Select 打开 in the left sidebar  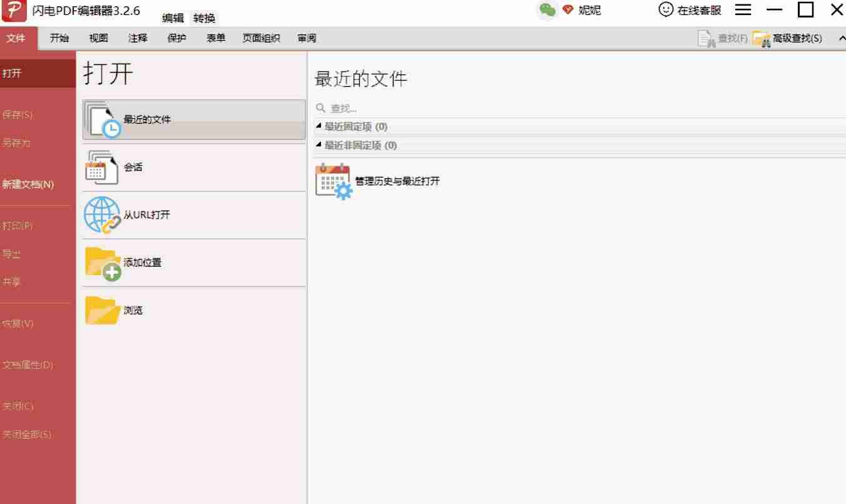pos(38,73)
